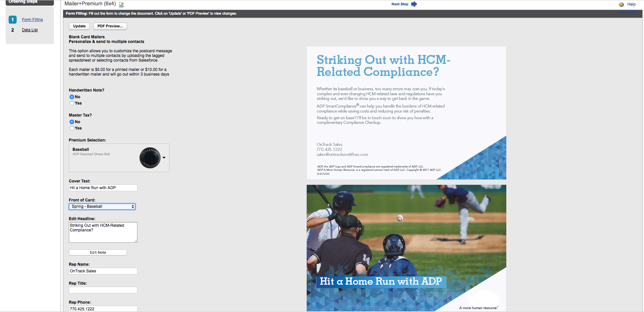Select No for Handwritten Note
The height and width of the screenshot is (312, 644).
[x=72, y=97]
